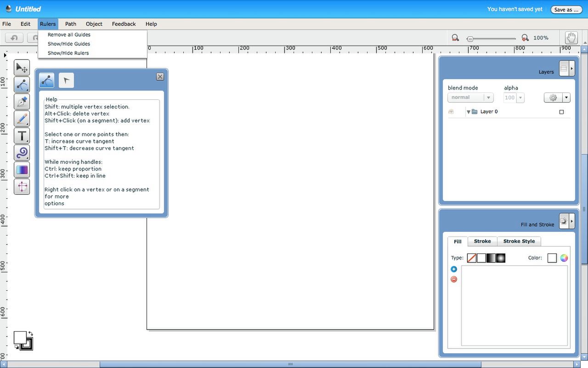The image size is (588, 368).
Task: Open the File menu
Action: [x=6, y=24]
